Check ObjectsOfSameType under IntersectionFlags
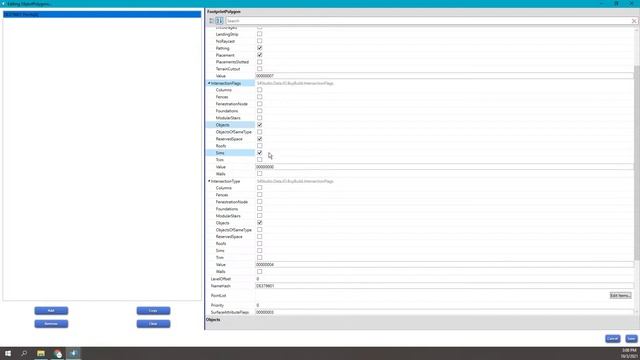640x360 pixels. 260,132
